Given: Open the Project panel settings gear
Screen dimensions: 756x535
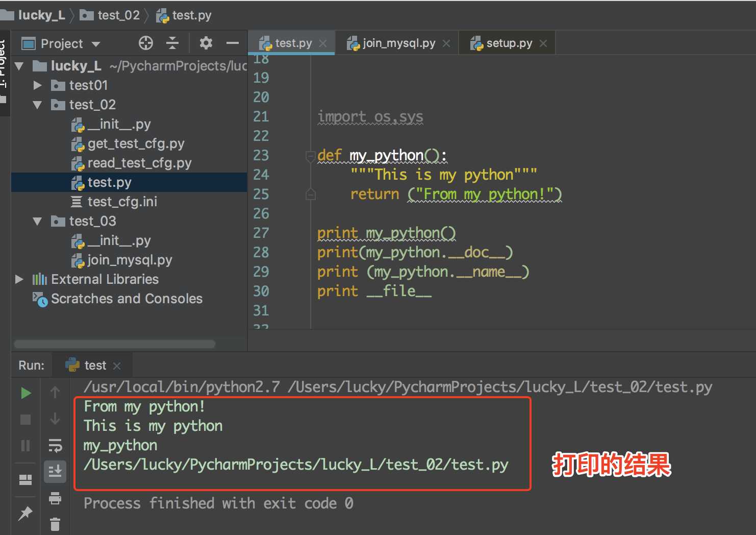Looking at the screenshot, I should 206,43.
